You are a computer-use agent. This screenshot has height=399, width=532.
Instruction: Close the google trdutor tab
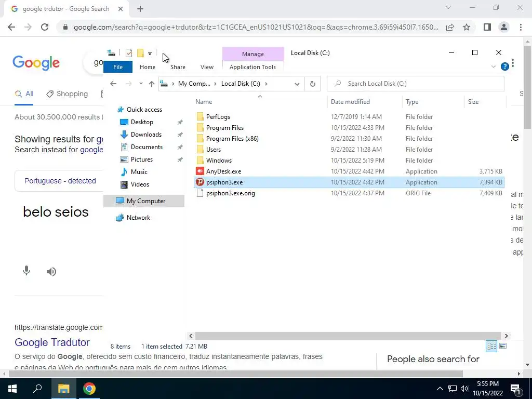click(x=121, y=9)
